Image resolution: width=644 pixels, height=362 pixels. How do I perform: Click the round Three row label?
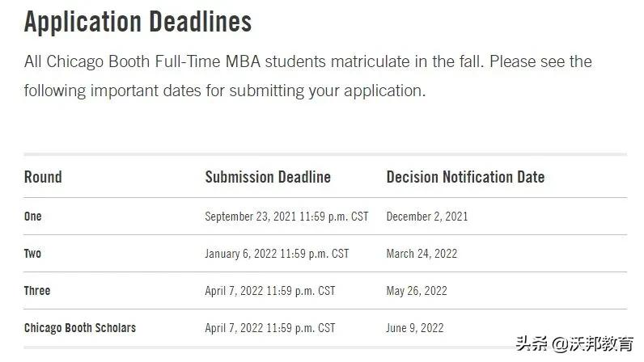point(37,291)
